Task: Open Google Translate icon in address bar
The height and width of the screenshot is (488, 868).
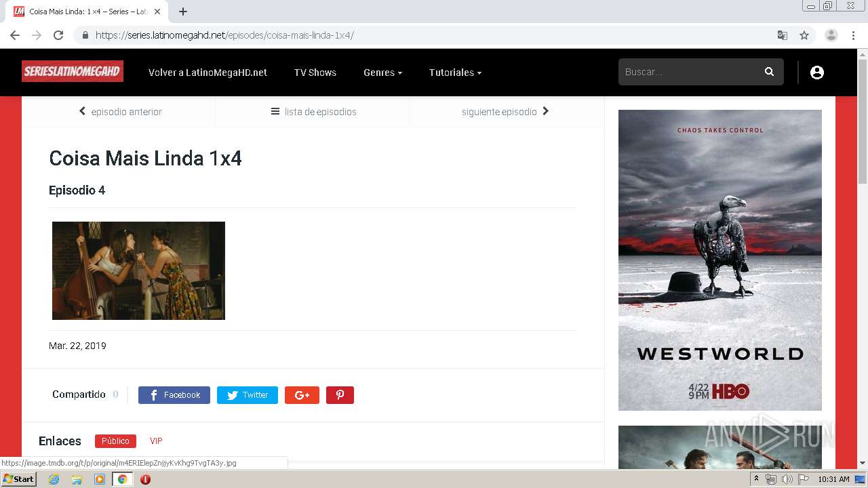Action: tap(783, 35)
